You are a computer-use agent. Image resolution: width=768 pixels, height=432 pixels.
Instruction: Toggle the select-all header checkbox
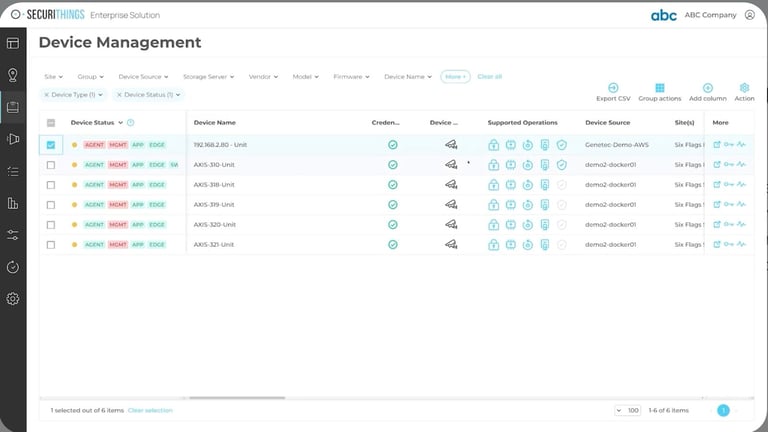(51, 123)
